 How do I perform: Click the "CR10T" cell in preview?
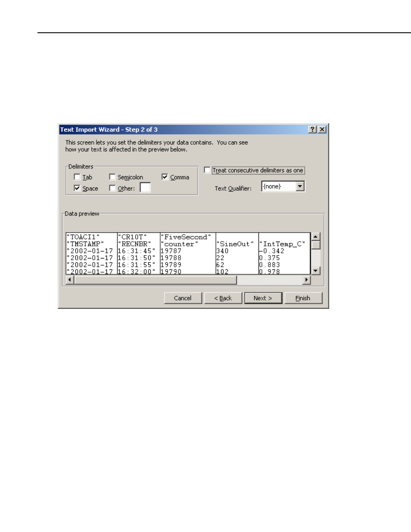click(132, 237)
